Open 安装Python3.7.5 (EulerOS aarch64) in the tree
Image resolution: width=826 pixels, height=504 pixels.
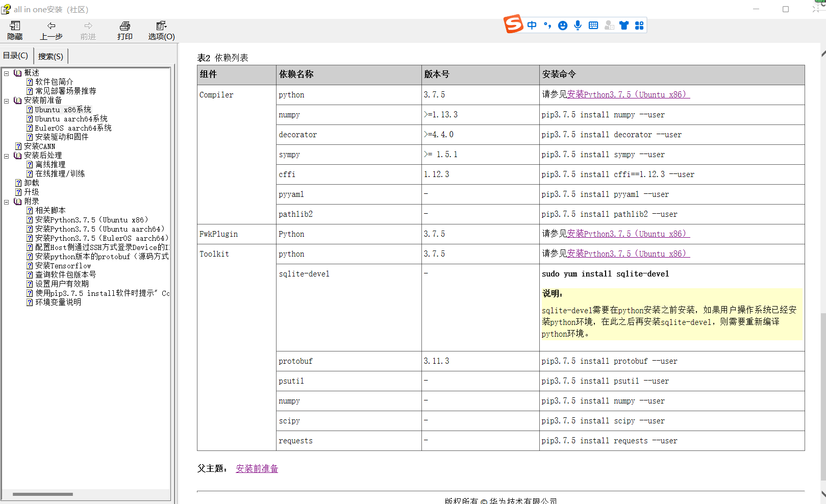[x=102, y=238]
